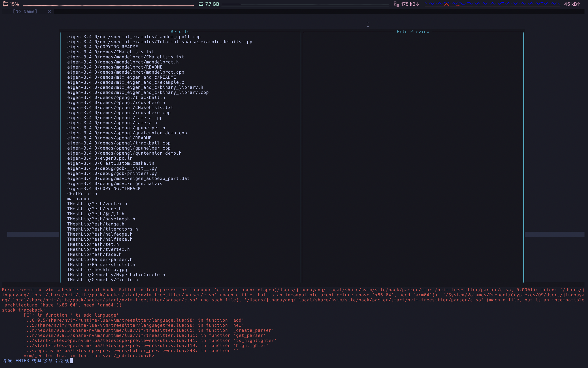The image size is (588, 368).
Task: Select CTestCustom.cmake.in entry
Action: click(x=111, y=163)
